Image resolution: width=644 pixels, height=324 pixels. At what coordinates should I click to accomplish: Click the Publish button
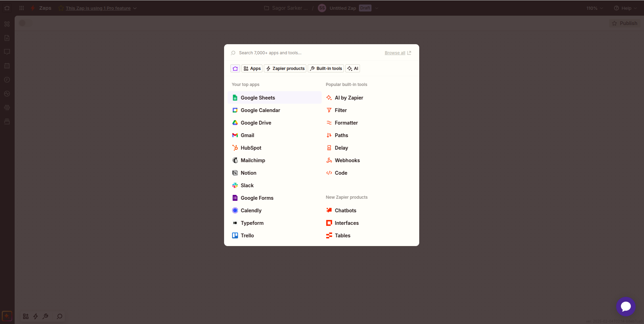tap(625, 23)
